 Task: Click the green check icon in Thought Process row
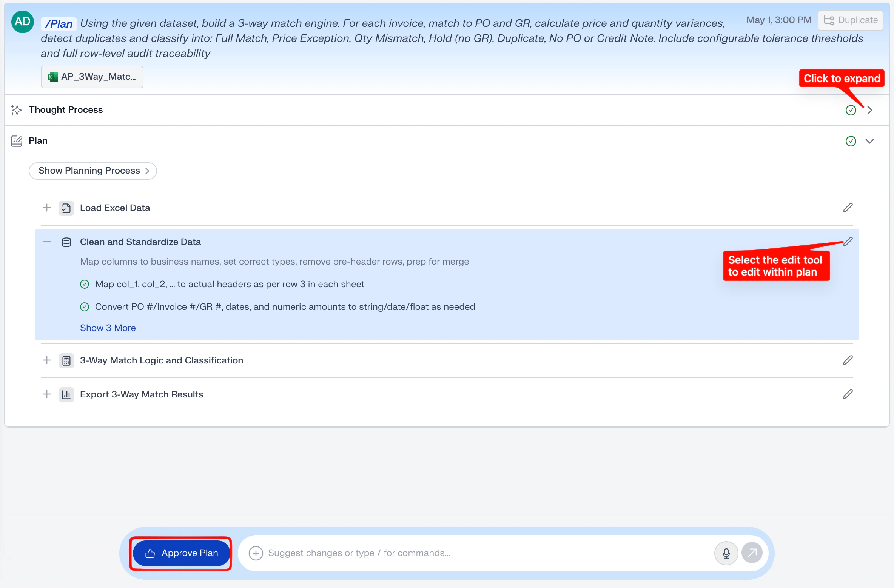coord(851,110)
